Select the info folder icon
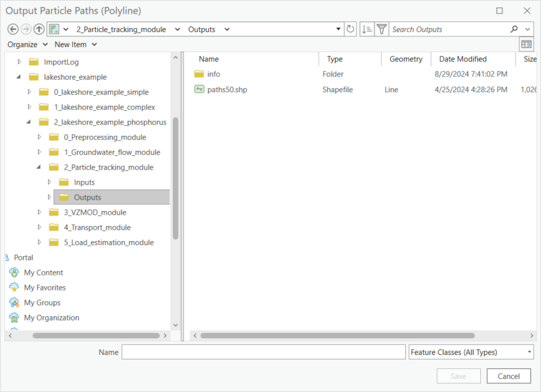Image resolution: width=541 pixels, height=392 pixels. pos(199,74)
